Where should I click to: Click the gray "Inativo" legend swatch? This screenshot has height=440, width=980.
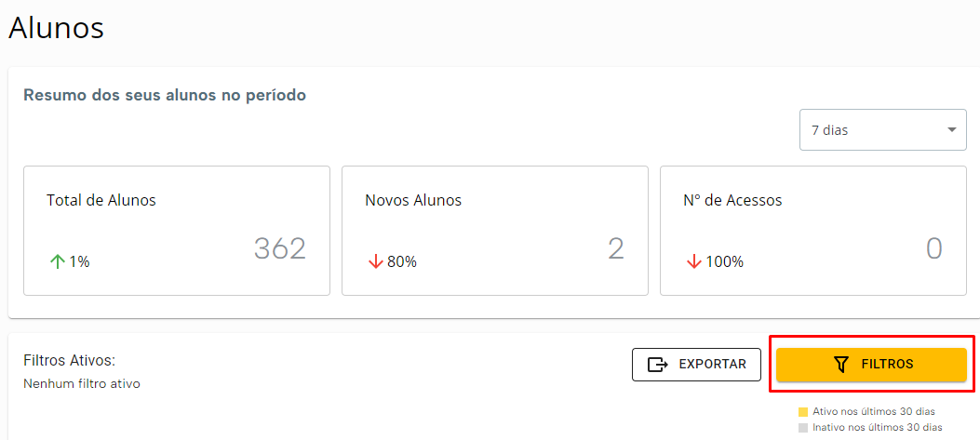pos(803,428)
